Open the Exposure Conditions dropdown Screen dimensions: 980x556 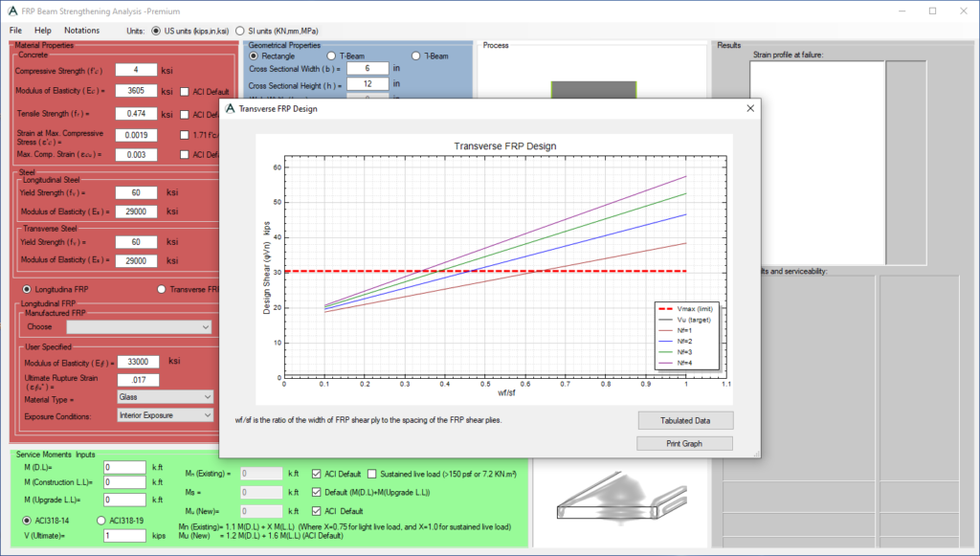click(x=163, y=415)
